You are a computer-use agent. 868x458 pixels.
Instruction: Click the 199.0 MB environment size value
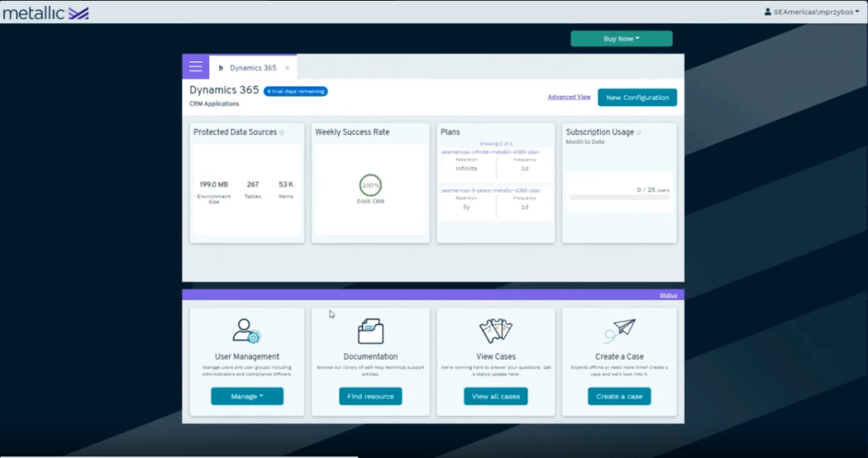pos(214,184)
